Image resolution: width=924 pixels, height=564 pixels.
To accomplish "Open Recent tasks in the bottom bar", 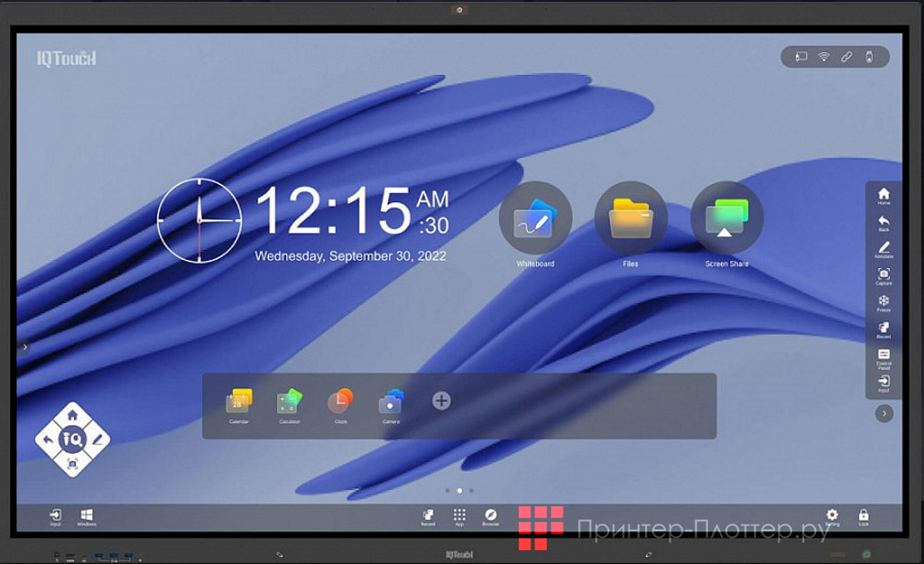I will 427,516.
